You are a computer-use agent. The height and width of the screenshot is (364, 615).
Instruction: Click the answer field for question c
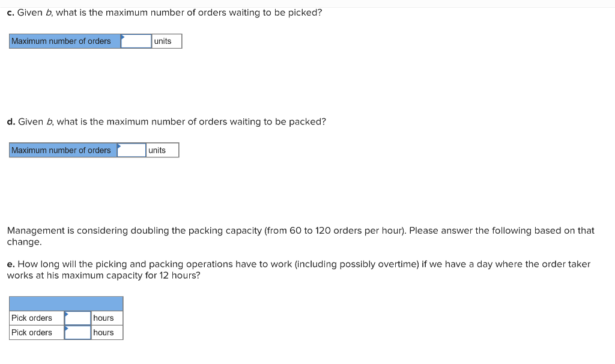137,41
